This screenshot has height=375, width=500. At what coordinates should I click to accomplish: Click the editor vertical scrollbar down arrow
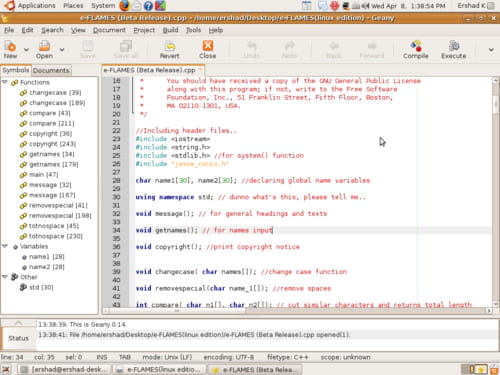[x=496, y=304]
